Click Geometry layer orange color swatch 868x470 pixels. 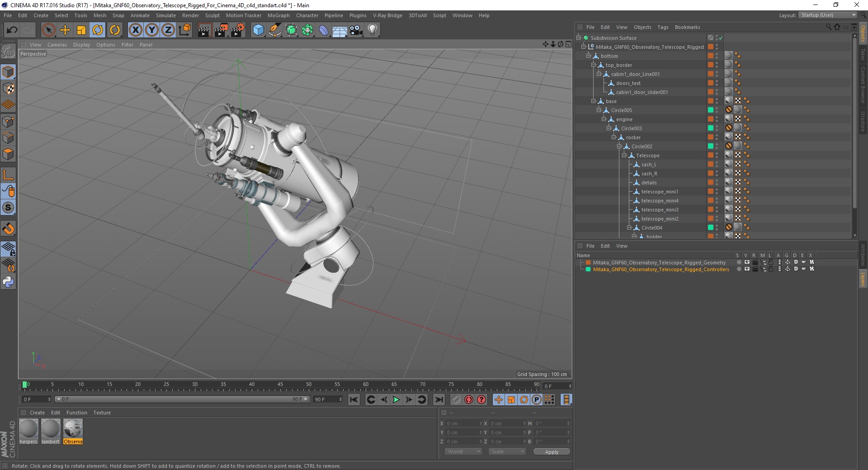(588, 263)
